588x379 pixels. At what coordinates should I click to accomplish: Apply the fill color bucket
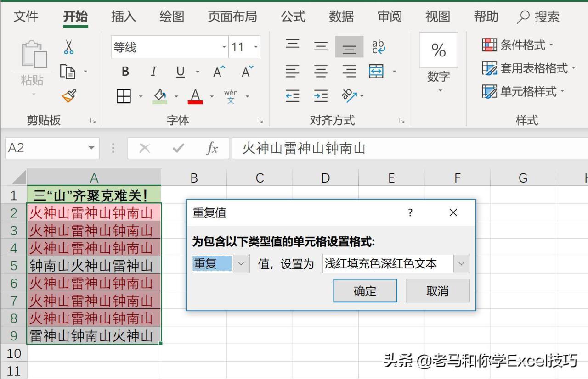(x=160, y=96)
